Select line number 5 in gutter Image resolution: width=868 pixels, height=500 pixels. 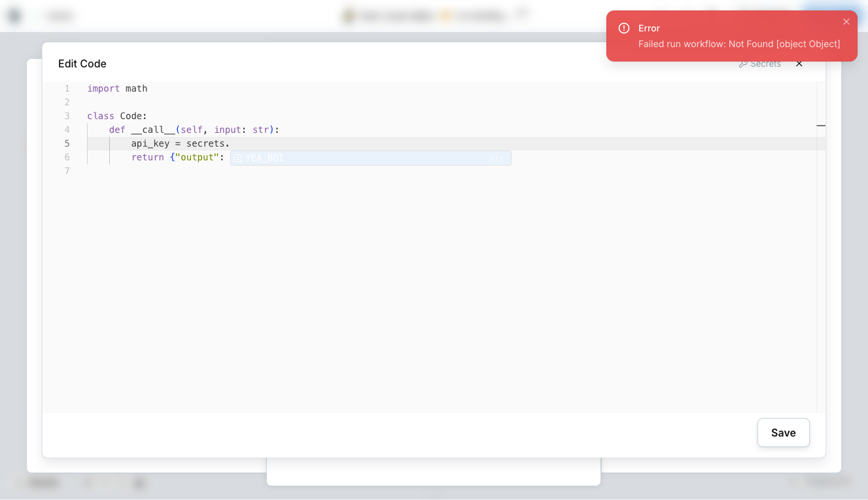click(x=67, y=143)
